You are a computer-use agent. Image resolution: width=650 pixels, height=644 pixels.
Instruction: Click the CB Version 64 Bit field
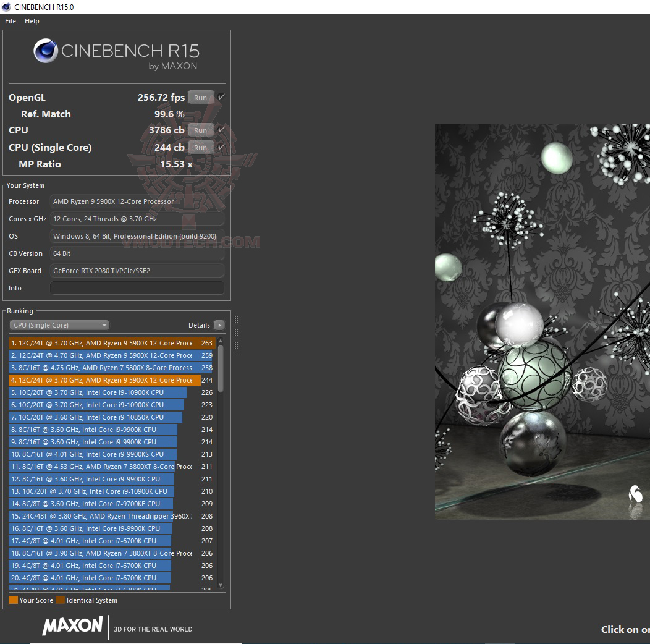tap(137, 253)
